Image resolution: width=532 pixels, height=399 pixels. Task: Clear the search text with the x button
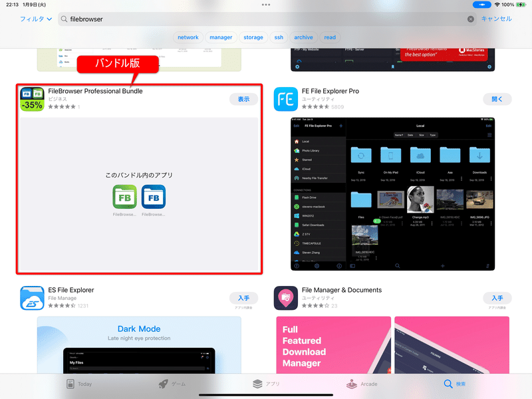(x=471, y=19)
